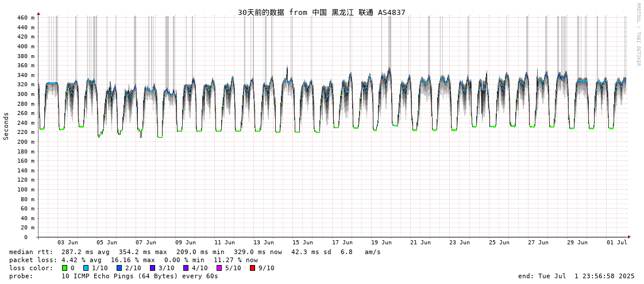
Task: Click the 11 Jun date label
Action: click(225, 243)
